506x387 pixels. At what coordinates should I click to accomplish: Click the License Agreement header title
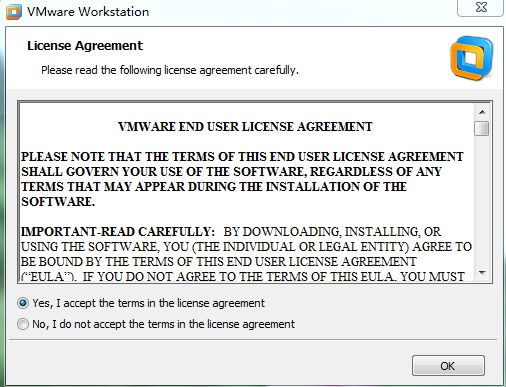85,46
